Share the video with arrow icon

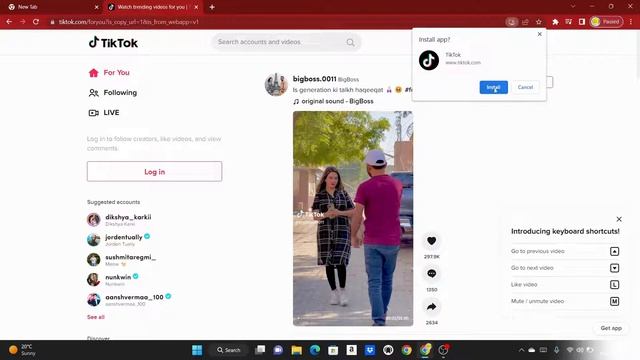tap(431, 307)
